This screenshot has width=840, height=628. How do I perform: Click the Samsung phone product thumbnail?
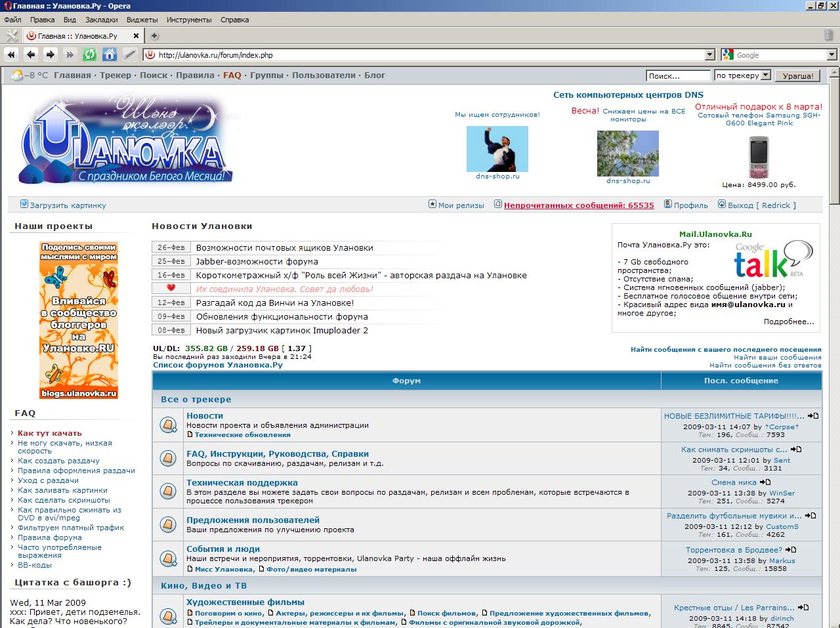coord(758,156)
